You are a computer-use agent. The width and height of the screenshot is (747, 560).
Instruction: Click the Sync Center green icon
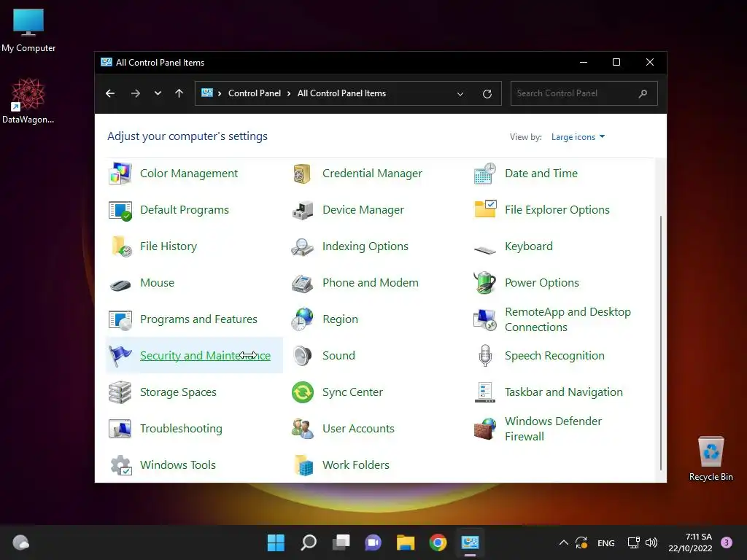[302, 392]
